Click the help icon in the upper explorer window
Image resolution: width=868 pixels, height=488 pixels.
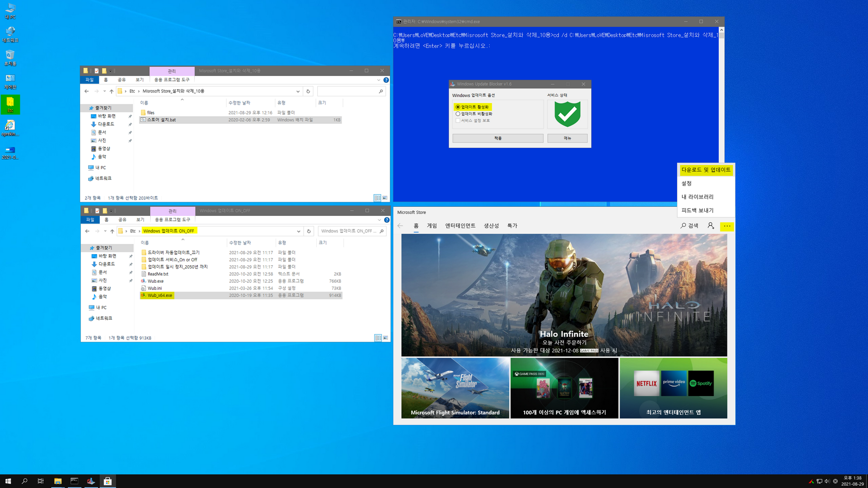(386, 80)
